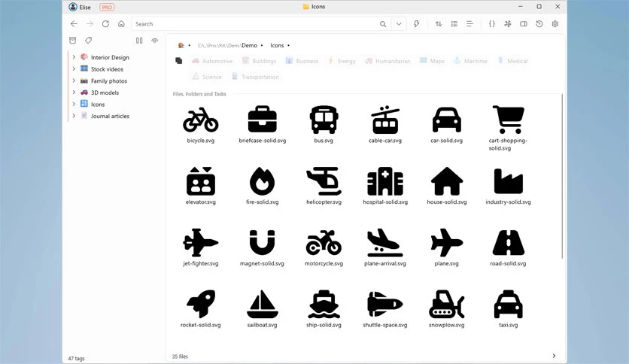Click the archive box icon in sidebar
Screen dimensions: 629x364
pyautogui.click(x=73, y=40)
